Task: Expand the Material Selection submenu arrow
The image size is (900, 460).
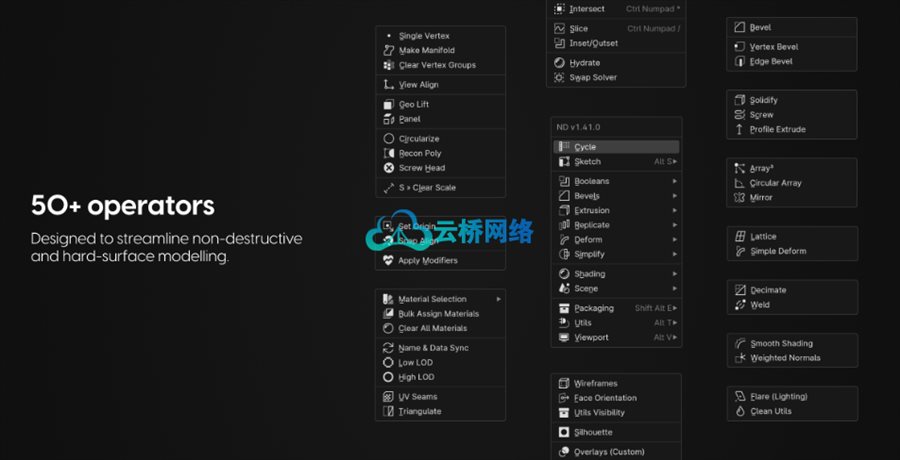Action: click(498, 299)
